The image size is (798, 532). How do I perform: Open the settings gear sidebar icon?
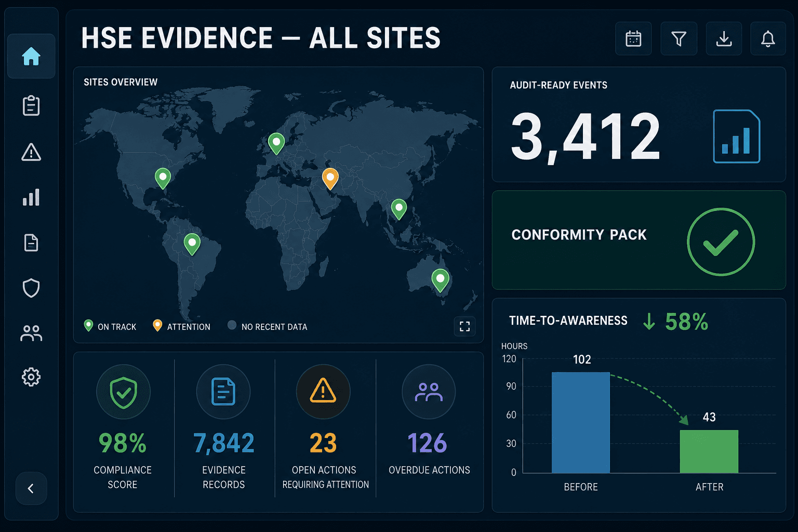pos(31,377)
